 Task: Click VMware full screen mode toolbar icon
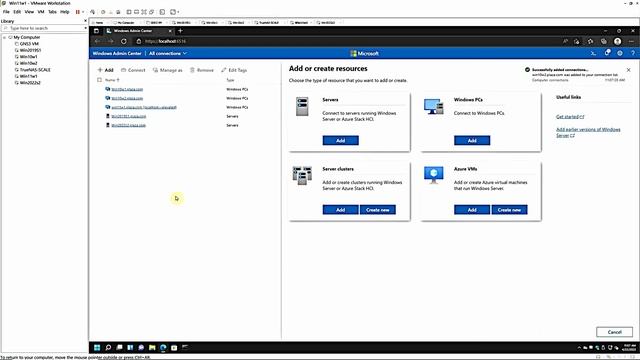tap(144, 12)
